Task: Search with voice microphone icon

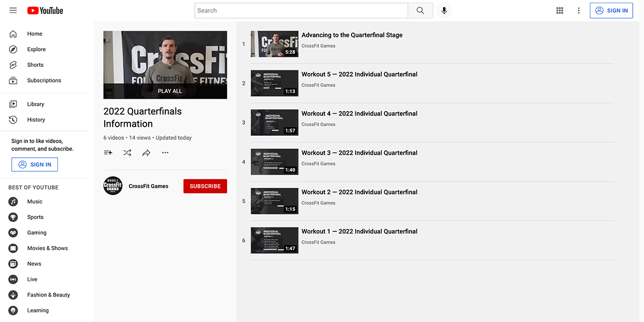Action: click(444, 11)
